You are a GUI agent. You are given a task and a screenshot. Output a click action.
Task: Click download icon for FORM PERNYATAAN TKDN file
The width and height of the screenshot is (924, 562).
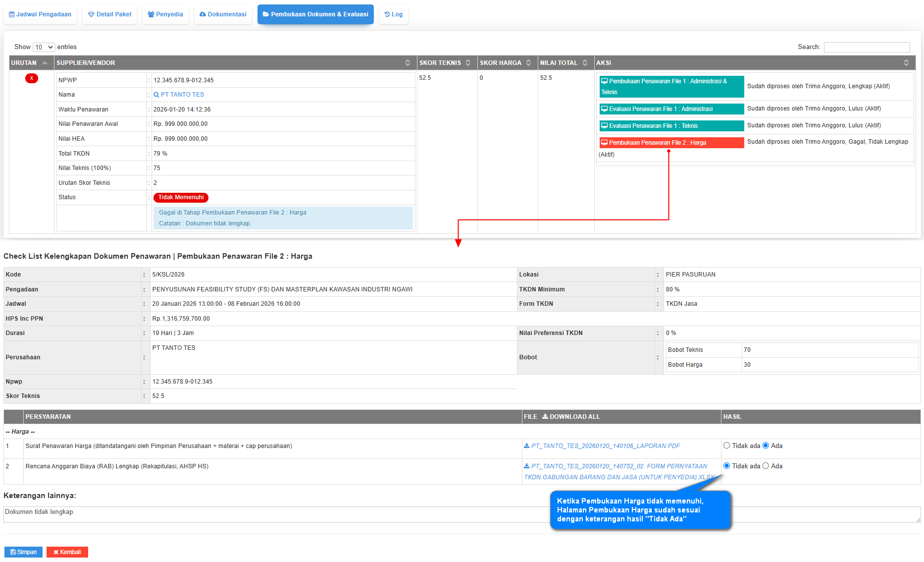pos(526,466)
